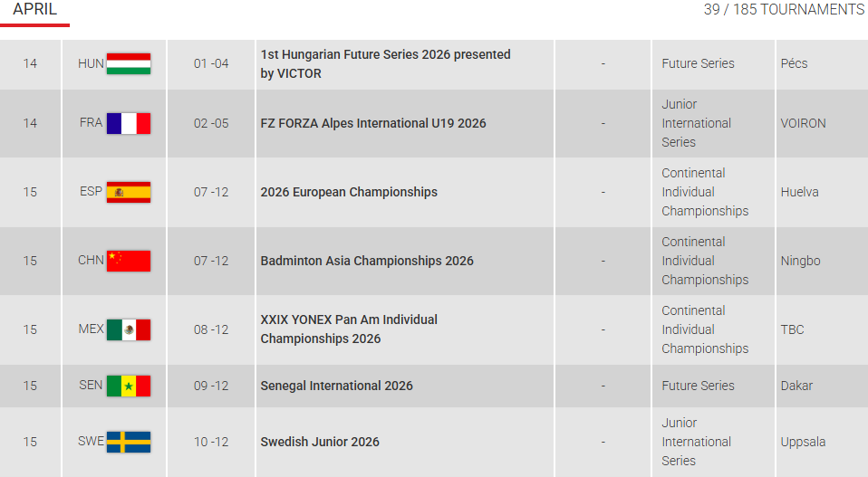Click the France flag icon
This screenshot has height=477, width=868.
coord(128,123)
